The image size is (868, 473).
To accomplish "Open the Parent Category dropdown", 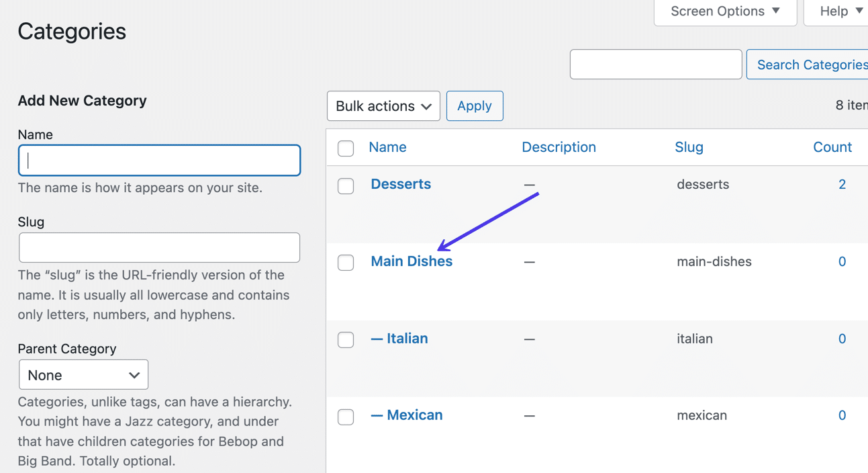I will [83, 374].
